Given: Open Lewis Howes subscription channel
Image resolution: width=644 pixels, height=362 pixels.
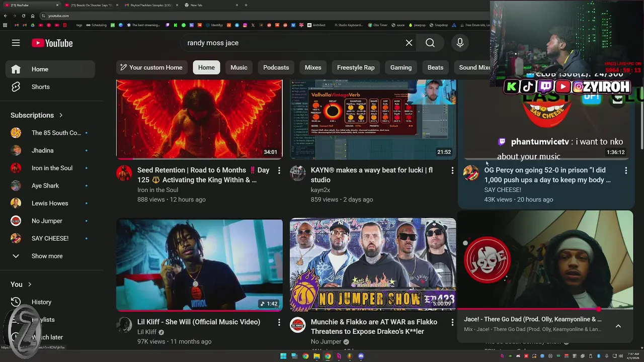Looking at the screenshot, I should click(x=50, y=203).
